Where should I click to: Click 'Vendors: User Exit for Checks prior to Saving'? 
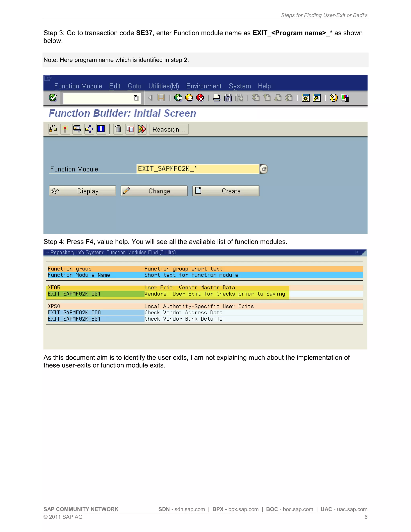tap(215, 294)
